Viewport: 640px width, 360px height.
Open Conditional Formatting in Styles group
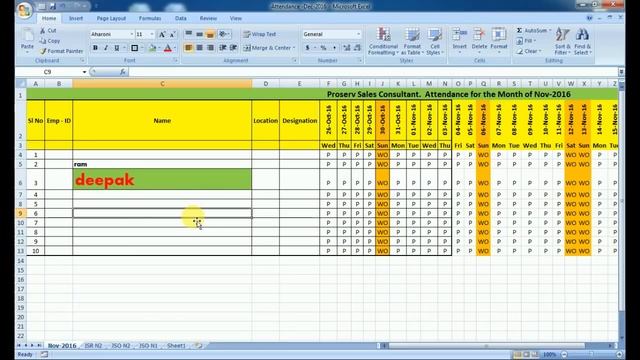pos(383,41)
